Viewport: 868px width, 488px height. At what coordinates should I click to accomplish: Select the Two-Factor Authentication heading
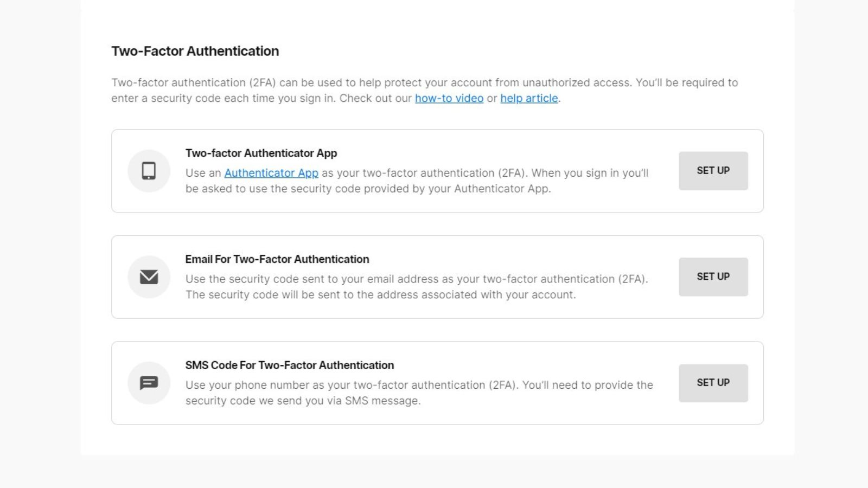195,51
